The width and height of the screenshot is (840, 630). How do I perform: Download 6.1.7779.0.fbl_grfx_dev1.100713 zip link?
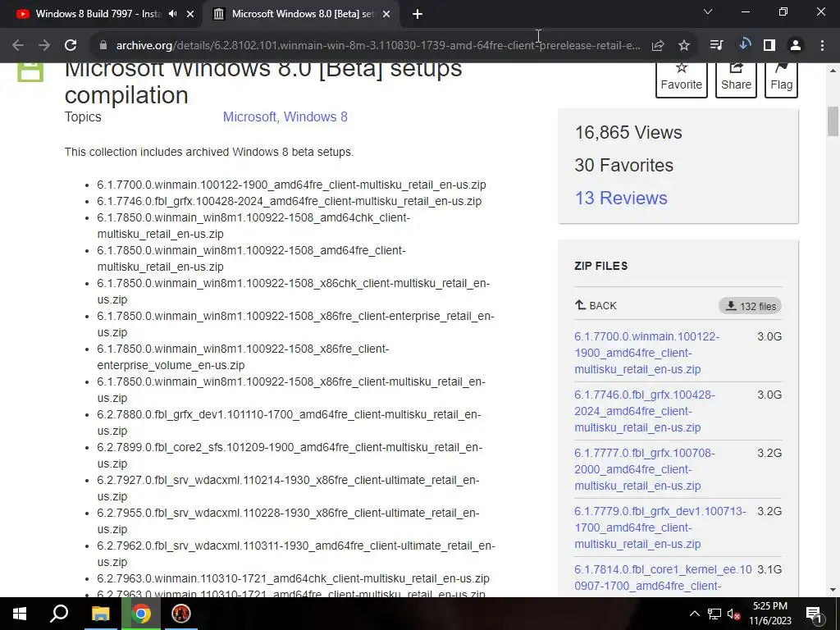point(660,527)
